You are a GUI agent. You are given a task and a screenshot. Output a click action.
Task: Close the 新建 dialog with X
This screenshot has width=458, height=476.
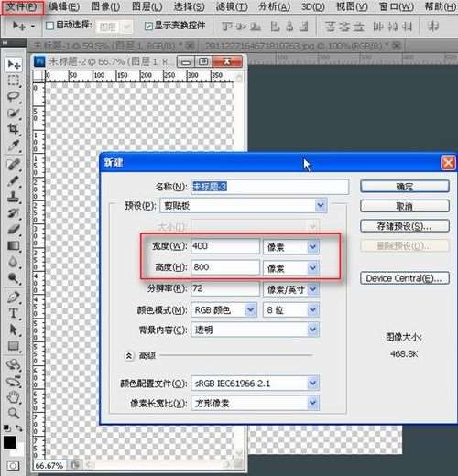coord(448,163)
